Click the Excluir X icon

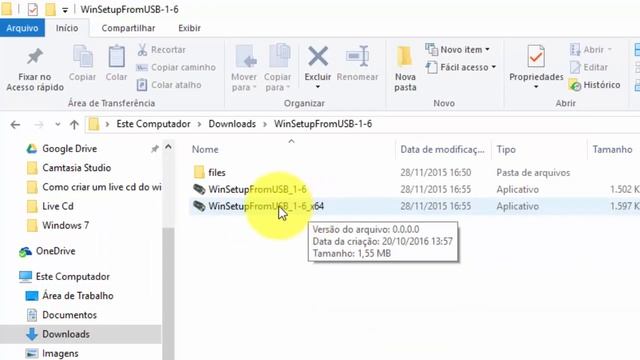pos(318,56)
